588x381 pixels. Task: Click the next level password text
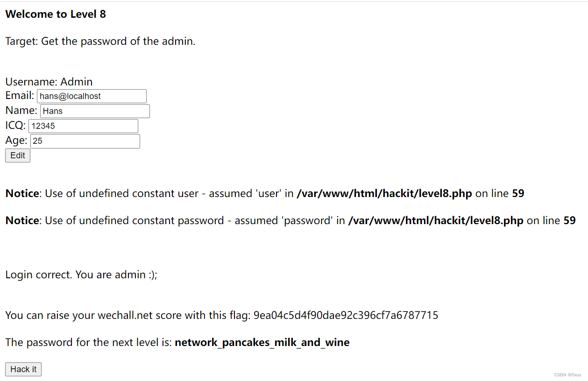pos(262,342)
